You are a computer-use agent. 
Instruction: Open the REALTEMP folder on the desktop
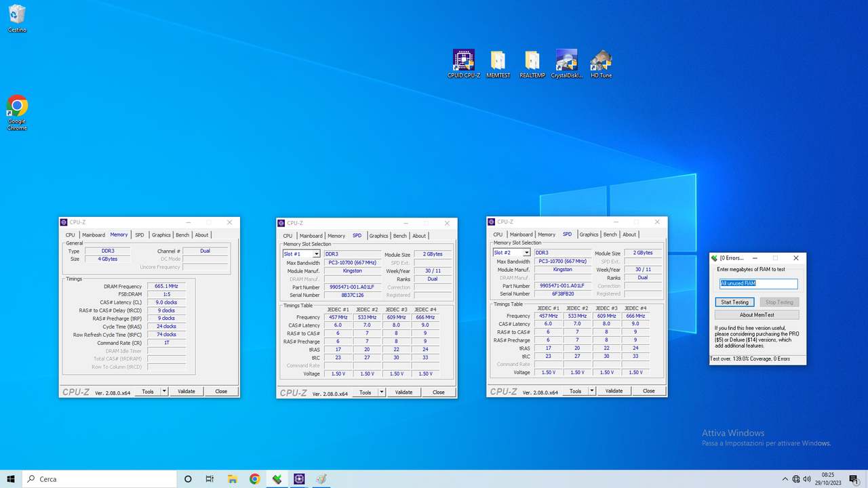[532, 64]
